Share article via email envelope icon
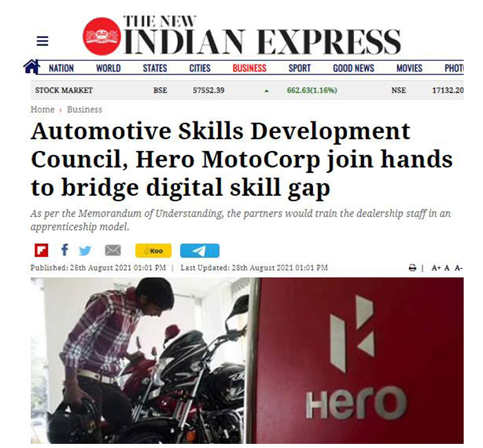Screen dimensions: 483x448 coord(112,250)
